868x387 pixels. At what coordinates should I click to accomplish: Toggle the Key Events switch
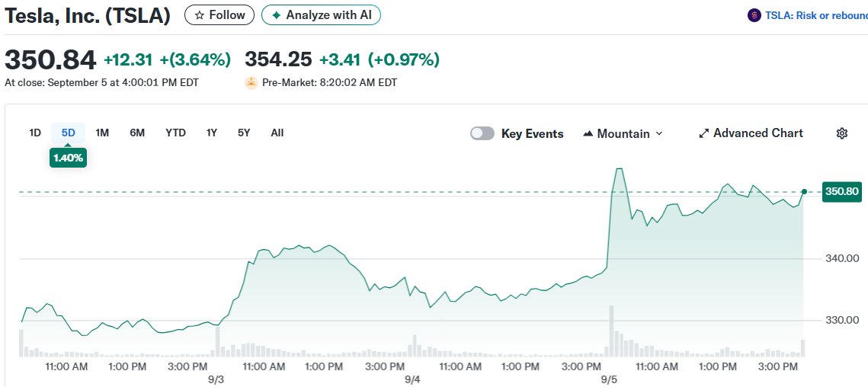[x=482, y=133]
